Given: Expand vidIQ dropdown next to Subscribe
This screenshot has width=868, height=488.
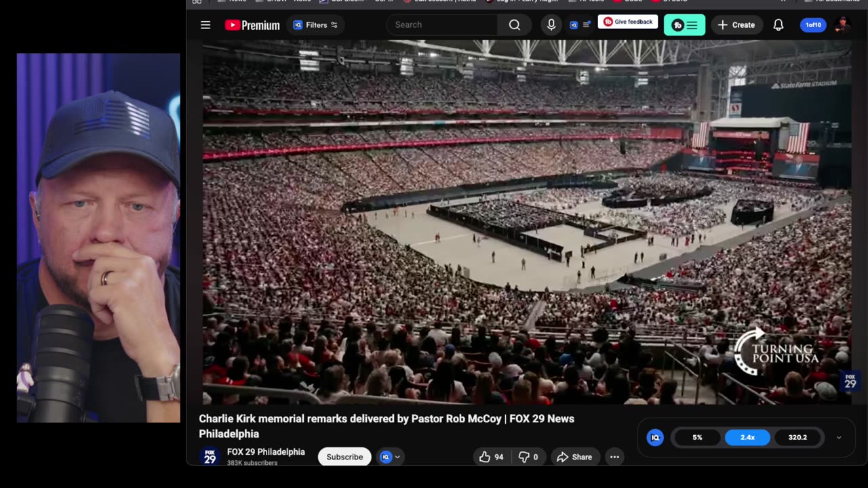Looking at the screenshot, I should (x=391, y=457).
